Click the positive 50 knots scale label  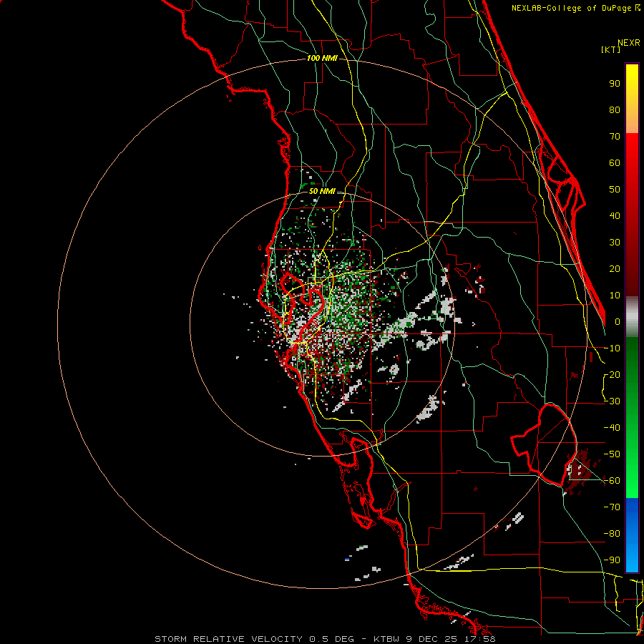point(615,190)
